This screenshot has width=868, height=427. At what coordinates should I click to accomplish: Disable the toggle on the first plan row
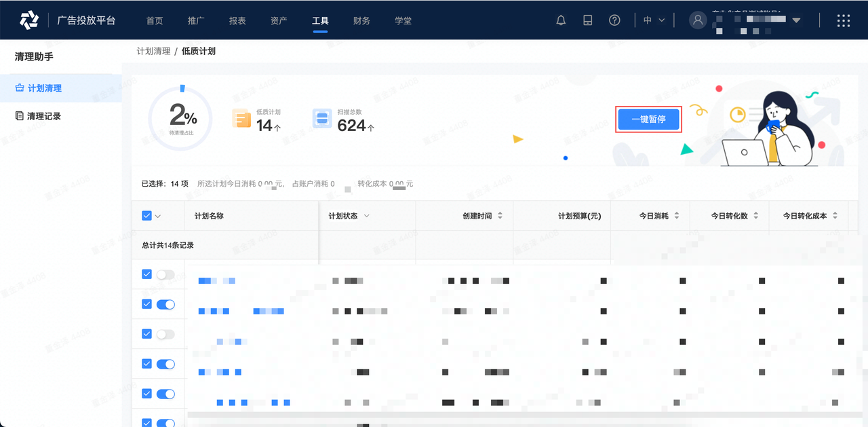click(x=166, y=274)
